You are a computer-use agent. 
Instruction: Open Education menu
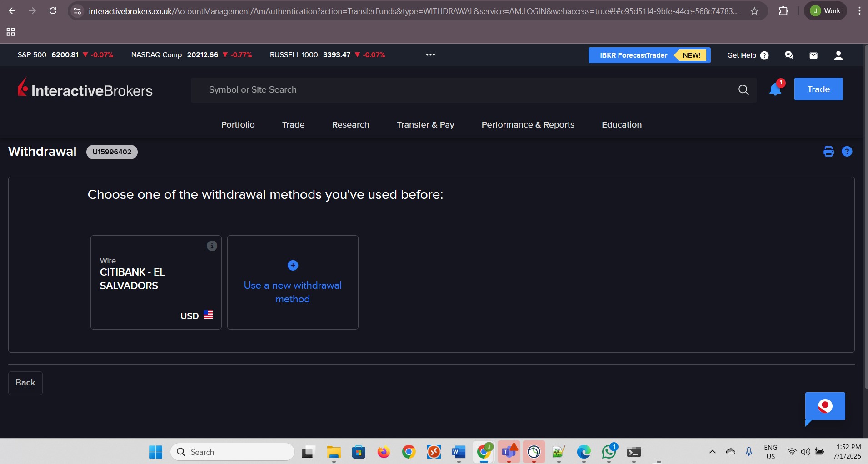(622, 125)
